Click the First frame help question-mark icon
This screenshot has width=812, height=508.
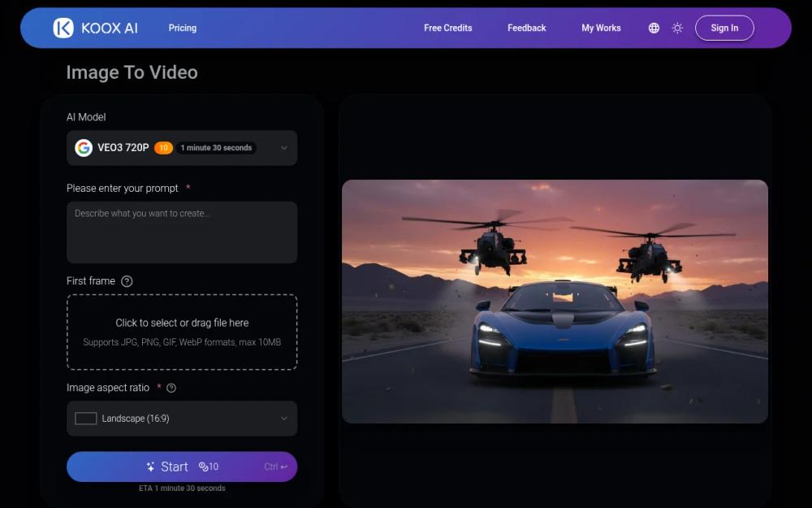[x=127, y=280]
